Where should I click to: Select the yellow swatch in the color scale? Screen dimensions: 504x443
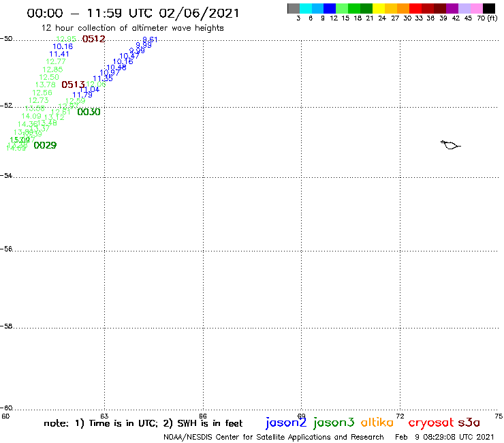tap(379, 8)
